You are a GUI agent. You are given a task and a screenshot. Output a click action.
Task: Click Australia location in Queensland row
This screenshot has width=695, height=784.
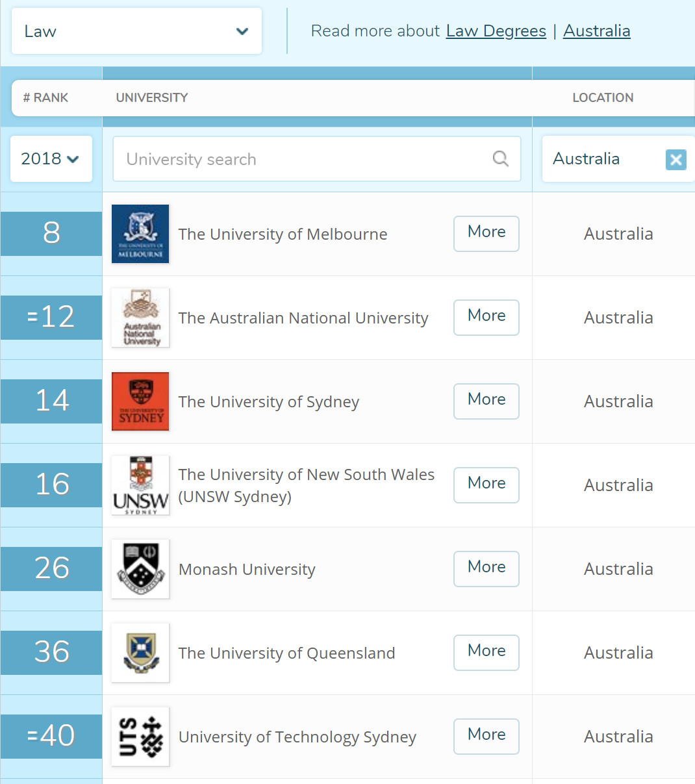tap(618, 653)
